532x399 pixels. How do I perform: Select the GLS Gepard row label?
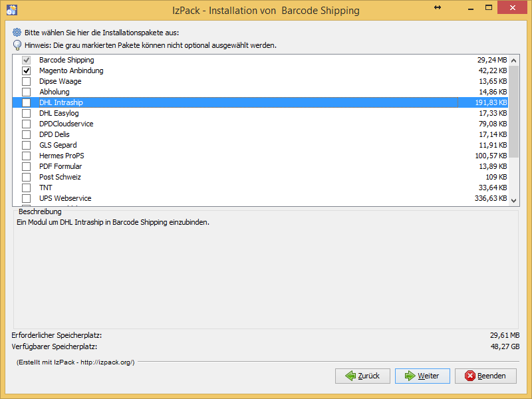point(58,145)
